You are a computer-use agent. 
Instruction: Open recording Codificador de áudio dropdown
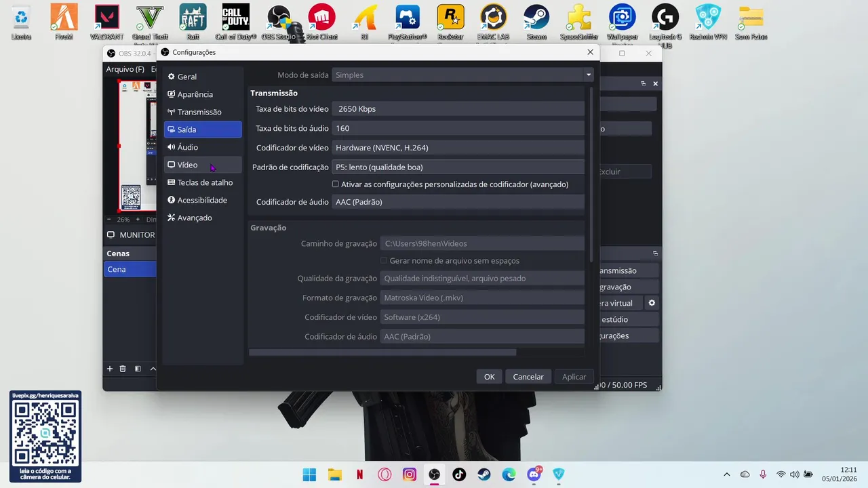[x=482, y=336]
